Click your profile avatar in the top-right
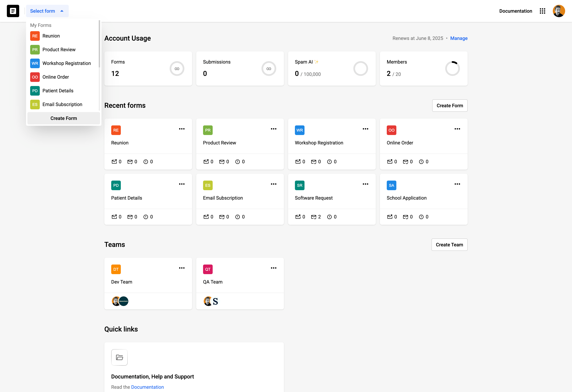The width and height of the screenshot is (572, 392). click(559, 11)
